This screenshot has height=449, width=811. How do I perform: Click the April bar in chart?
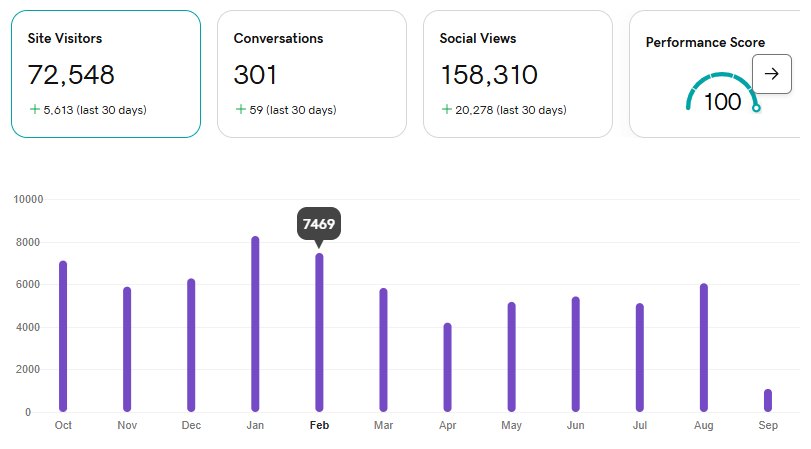coord(447,367)
